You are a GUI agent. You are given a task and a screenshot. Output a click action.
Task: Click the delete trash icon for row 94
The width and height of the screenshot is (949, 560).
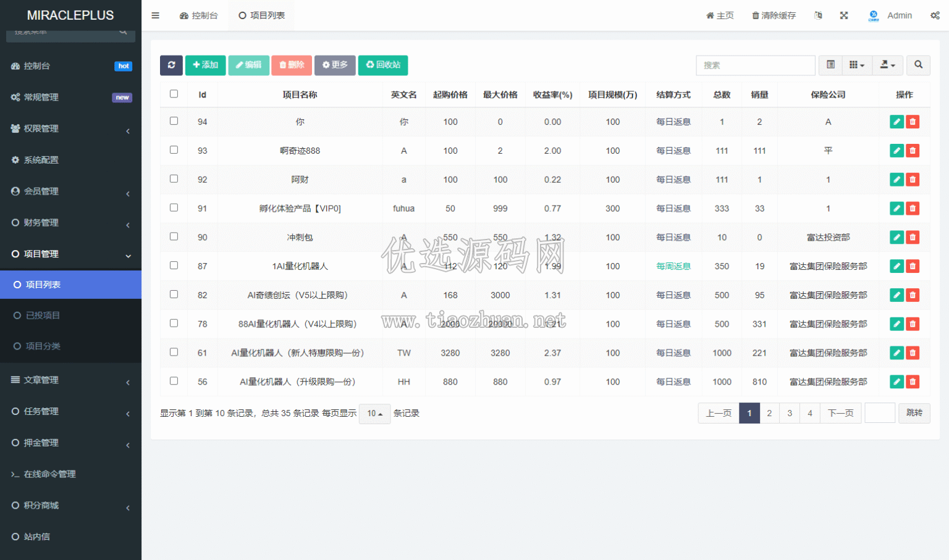[913, 122]
